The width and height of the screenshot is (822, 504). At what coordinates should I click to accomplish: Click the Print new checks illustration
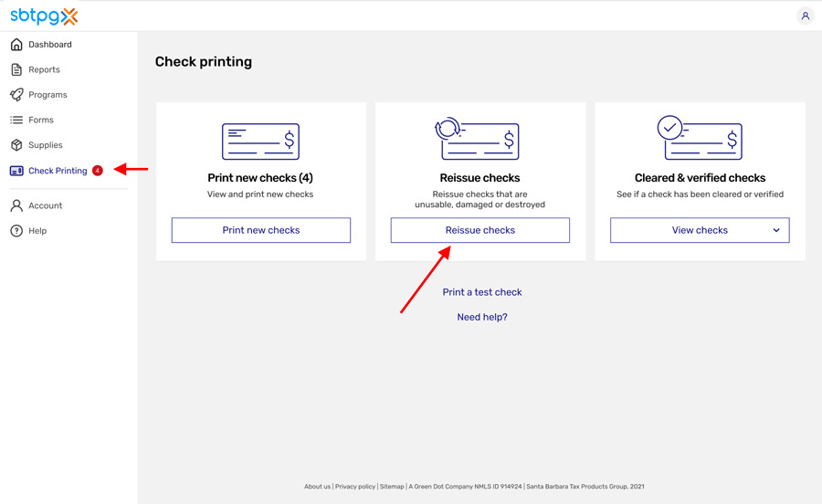click(x=260, y=142)
